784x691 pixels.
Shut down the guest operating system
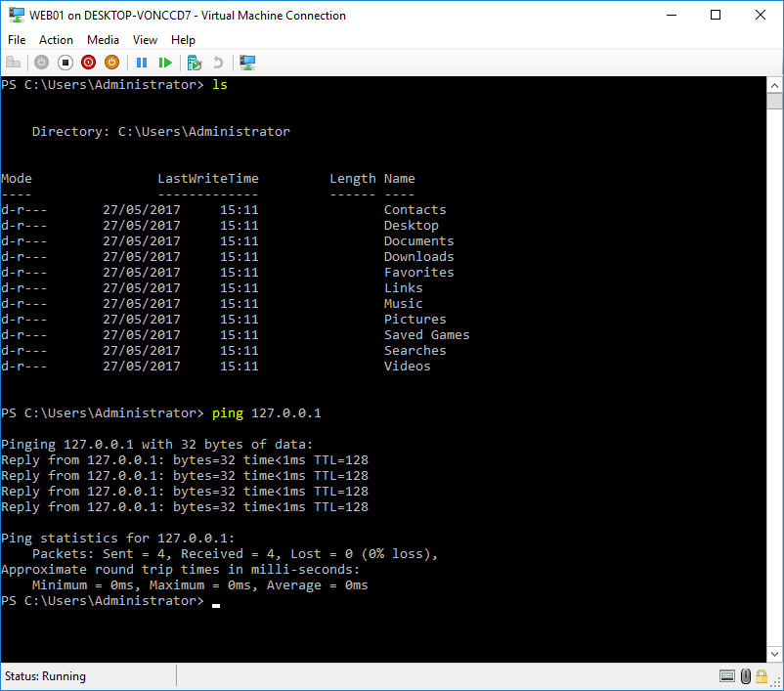click(88, 62)
